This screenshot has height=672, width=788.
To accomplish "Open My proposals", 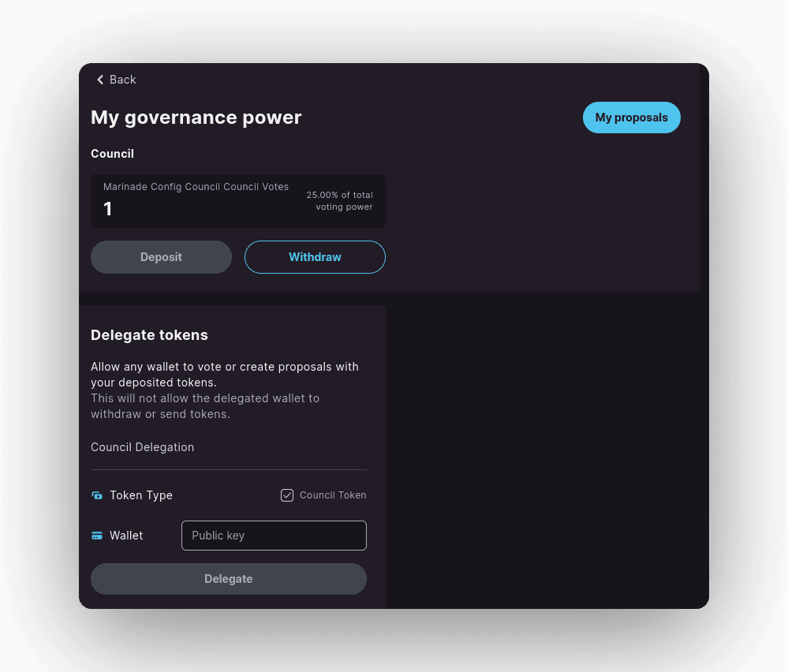I will (x=631, y=118).
